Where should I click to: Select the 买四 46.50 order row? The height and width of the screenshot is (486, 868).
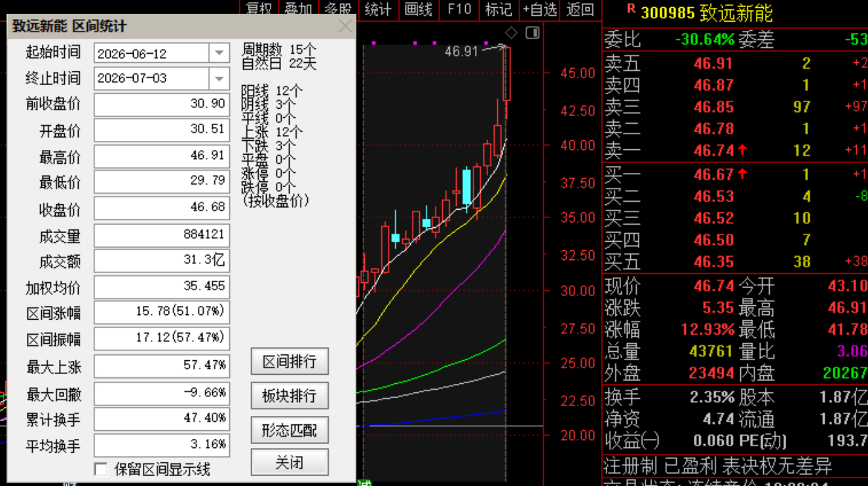coord(735,240)
